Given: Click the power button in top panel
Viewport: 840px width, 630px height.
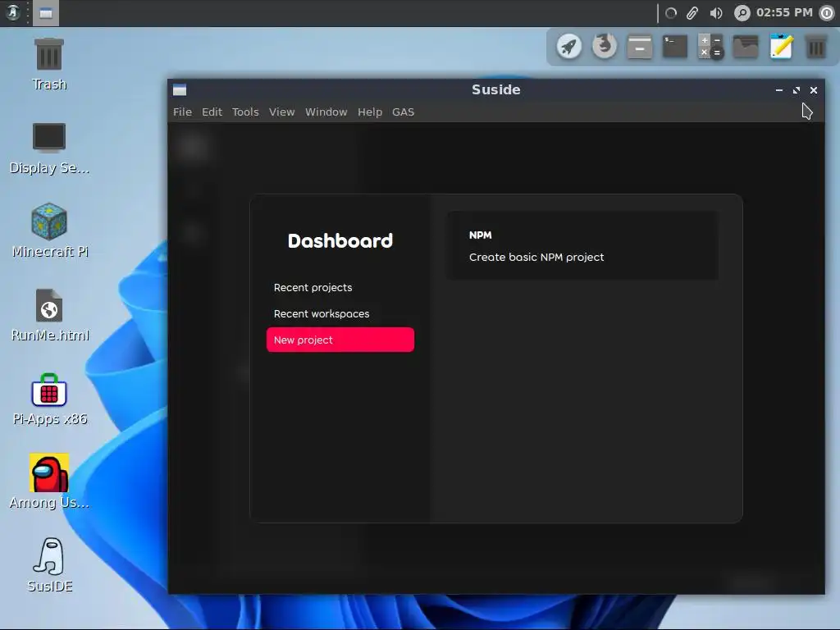Looking at the screenshot, I should tap(827, 13).
